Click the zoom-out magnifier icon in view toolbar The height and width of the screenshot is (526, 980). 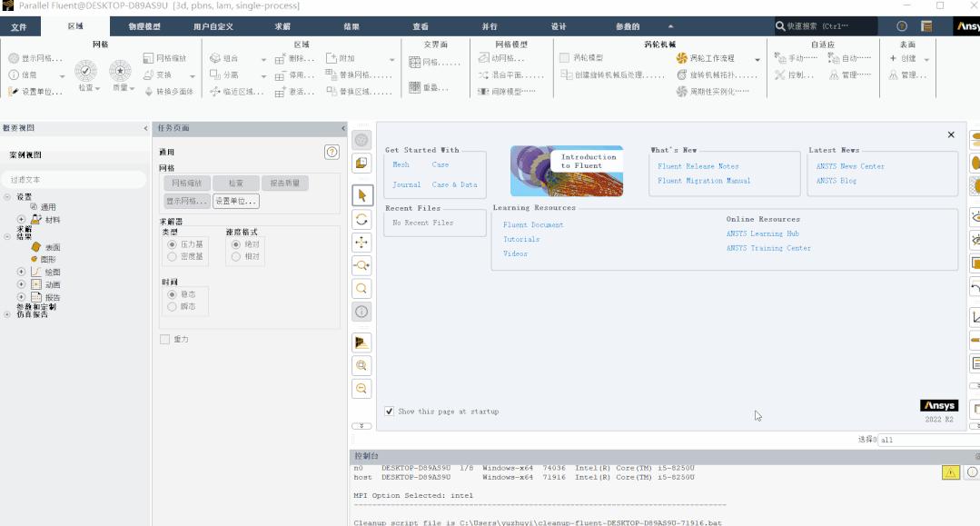[x=361, y=389]
